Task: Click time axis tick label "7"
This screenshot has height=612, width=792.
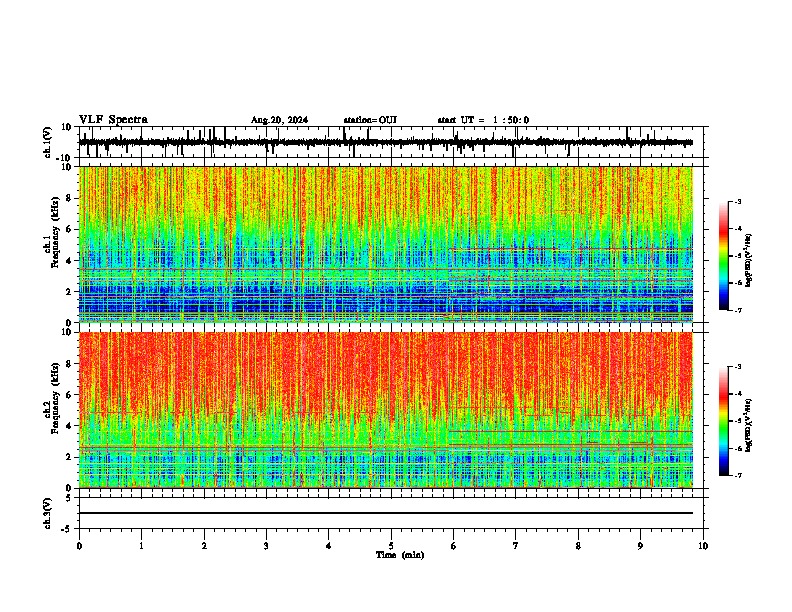Action: (x=516, y=546)
